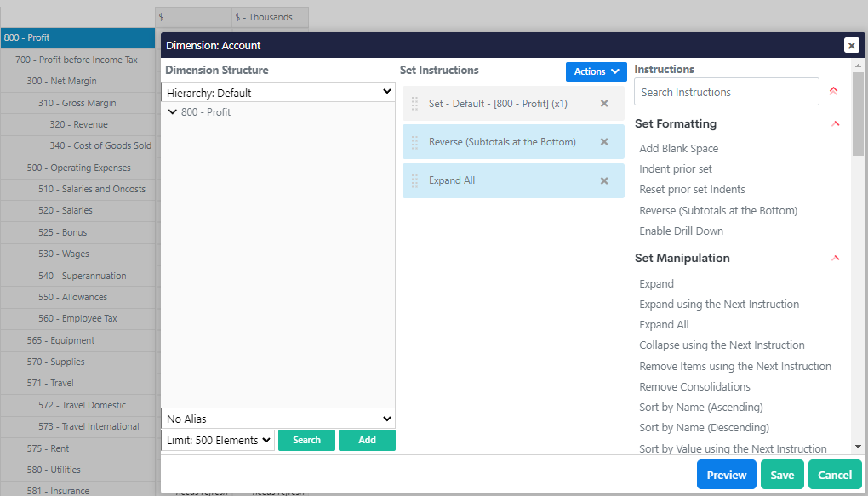Collapse the Set Manipulation section chevron
The height and width of the screenshot is (496, 868).
click(835, 258)
